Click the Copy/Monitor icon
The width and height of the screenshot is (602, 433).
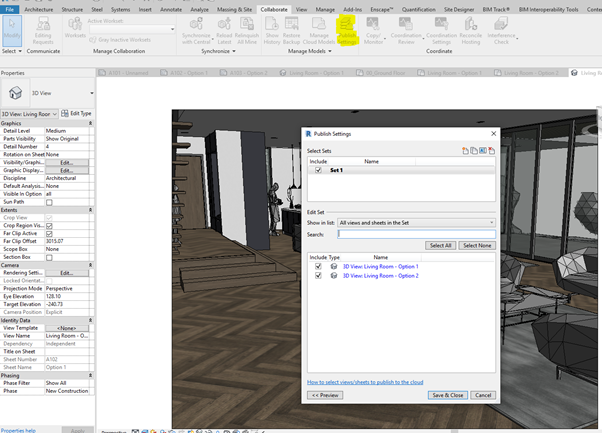372,25
